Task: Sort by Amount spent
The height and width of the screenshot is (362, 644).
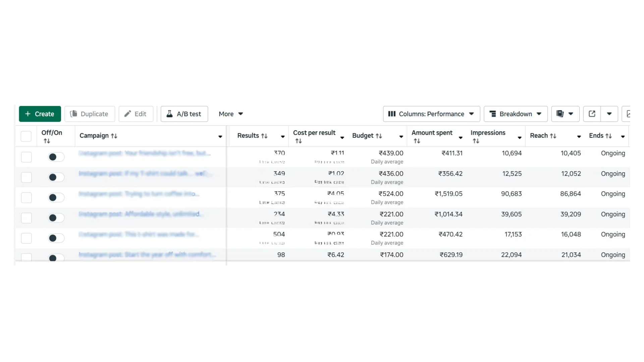Action: (417, 141)
